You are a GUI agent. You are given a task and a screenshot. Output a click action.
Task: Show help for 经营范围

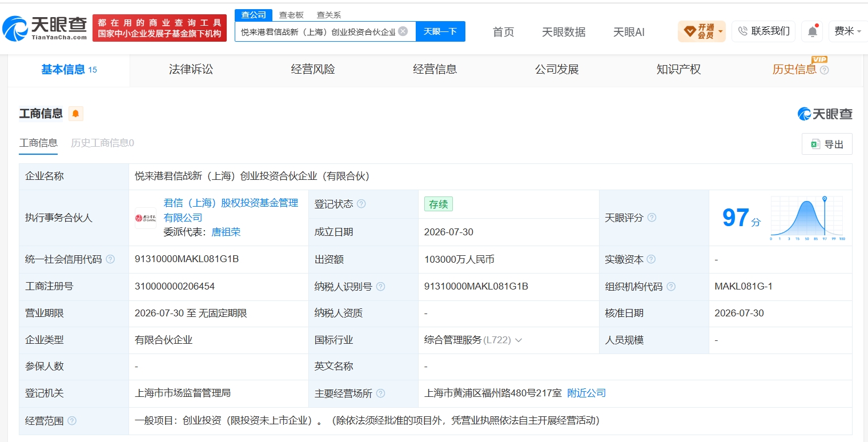[72, 421]
